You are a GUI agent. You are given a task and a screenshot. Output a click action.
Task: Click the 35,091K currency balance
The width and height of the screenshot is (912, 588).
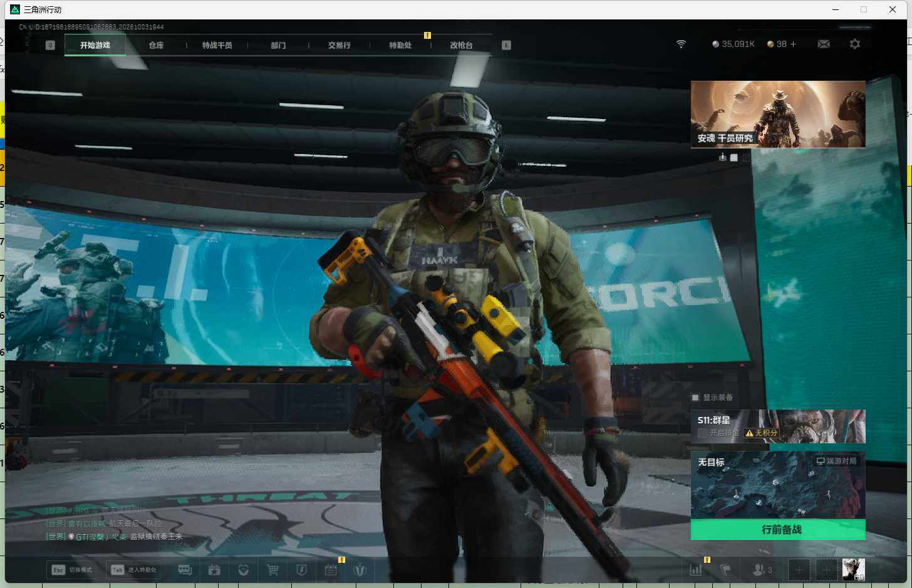click(x=733, y=44)
